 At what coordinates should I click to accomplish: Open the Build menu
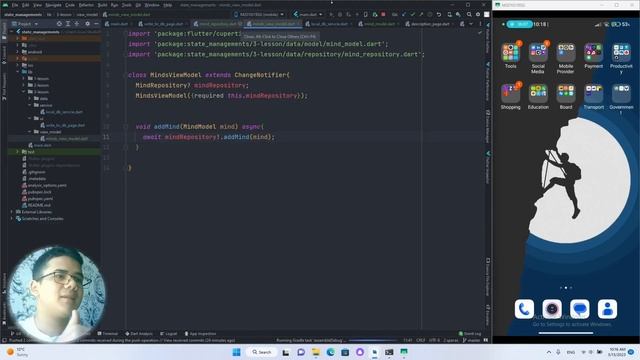102,5
